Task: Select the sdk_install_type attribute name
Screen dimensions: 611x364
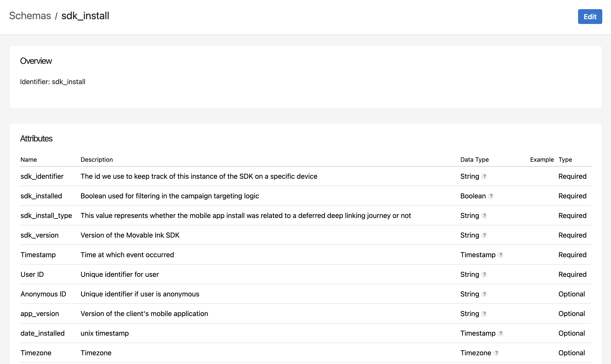Action: [46, 216]
